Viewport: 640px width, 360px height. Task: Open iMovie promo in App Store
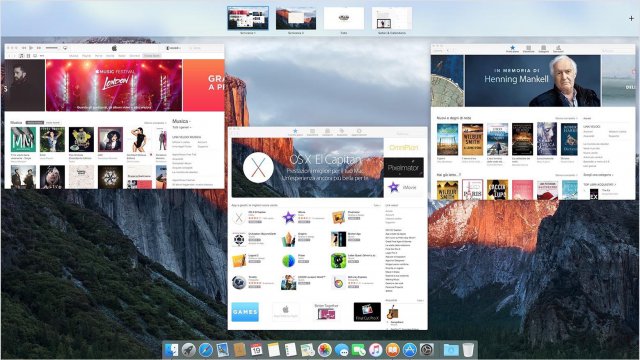point(403,187)
